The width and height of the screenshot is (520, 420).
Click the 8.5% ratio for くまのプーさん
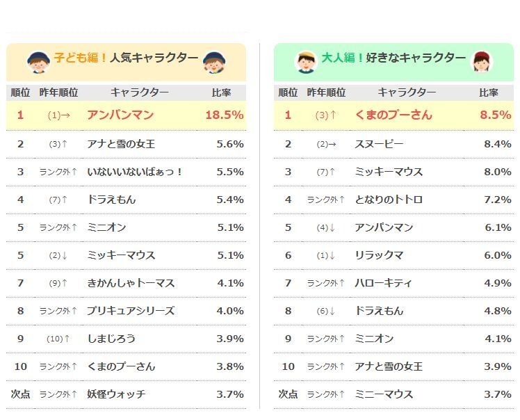496,115
